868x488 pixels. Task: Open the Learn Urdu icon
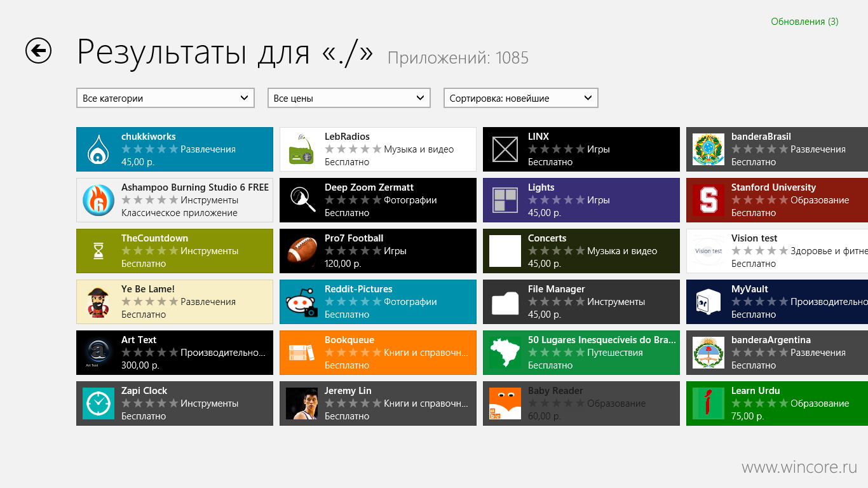click(709, 403)
